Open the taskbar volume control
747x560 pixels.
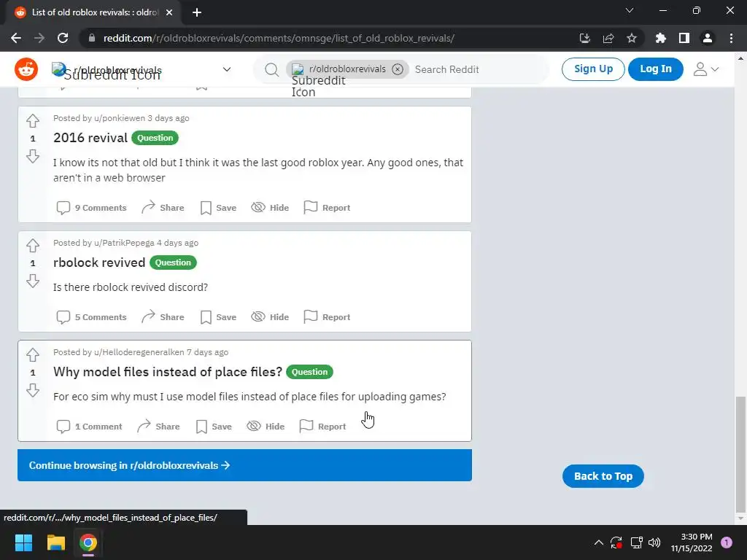click(x=654, y=542)
